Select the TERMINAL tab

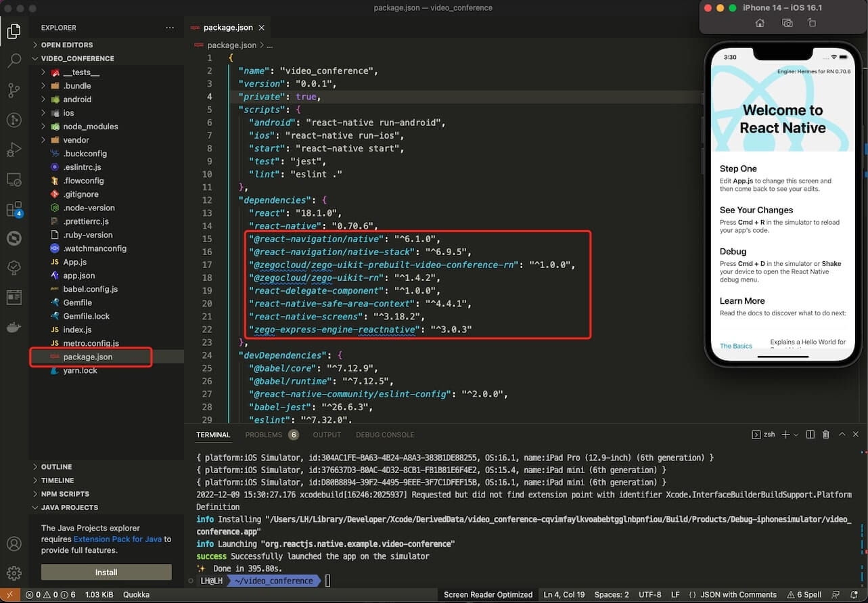(x=213, y=434)
